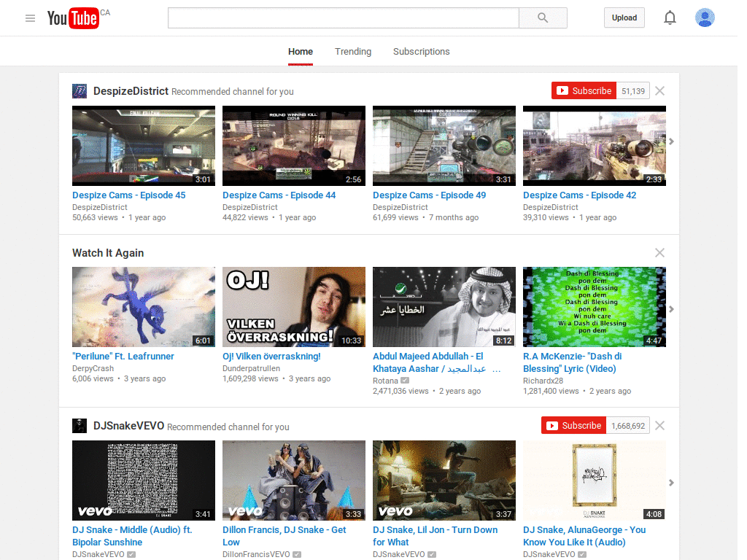Open the notifications bell

[670, 18]
